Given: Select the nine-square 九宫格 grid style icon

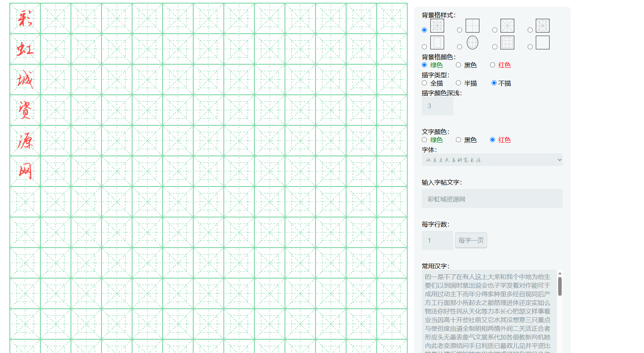Looking at the screenshot, I should coord(507,43).
